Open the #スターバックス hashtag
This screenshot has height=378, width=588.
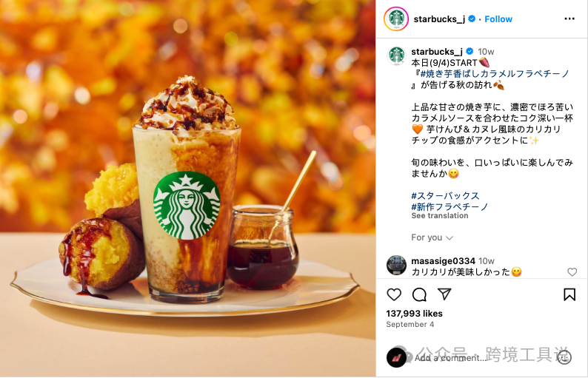point(445,195)
